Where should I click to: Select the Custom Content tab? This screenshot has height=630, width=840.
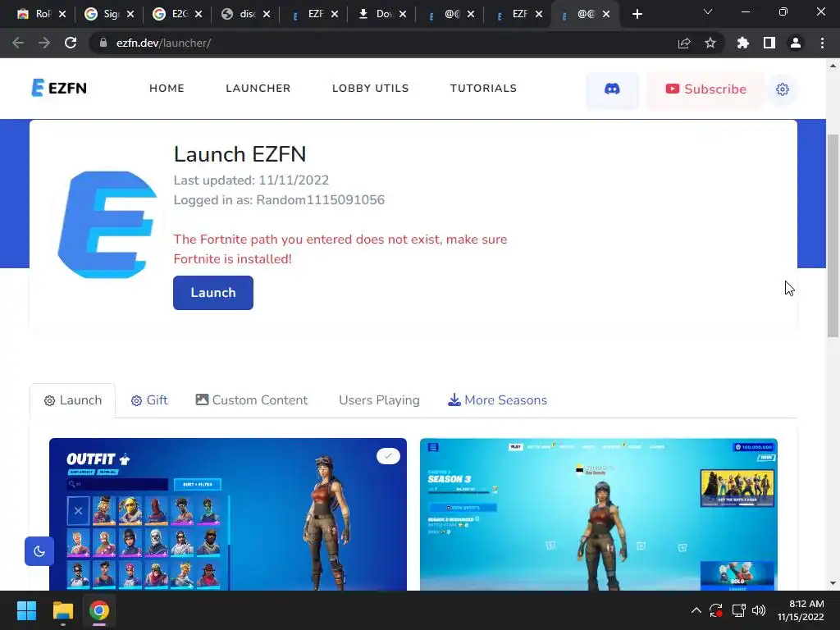pos(252,400)
